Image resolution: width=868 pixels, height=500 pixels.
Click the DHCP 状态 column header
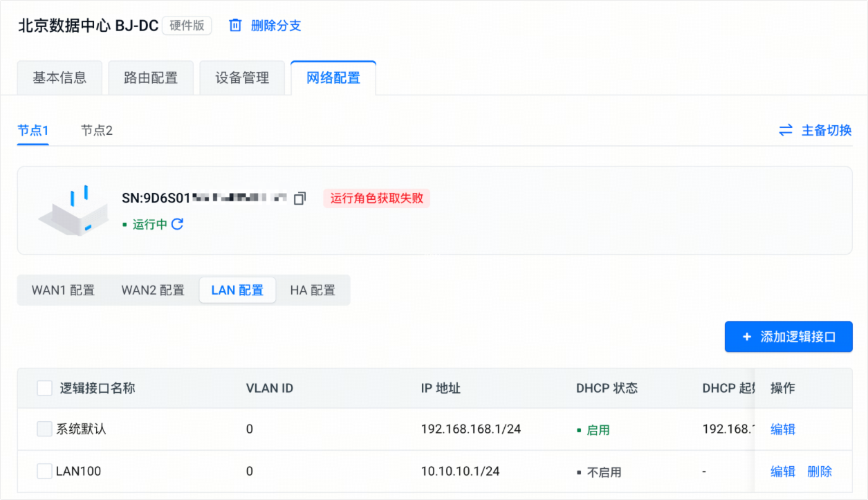[x=607, y=388]
